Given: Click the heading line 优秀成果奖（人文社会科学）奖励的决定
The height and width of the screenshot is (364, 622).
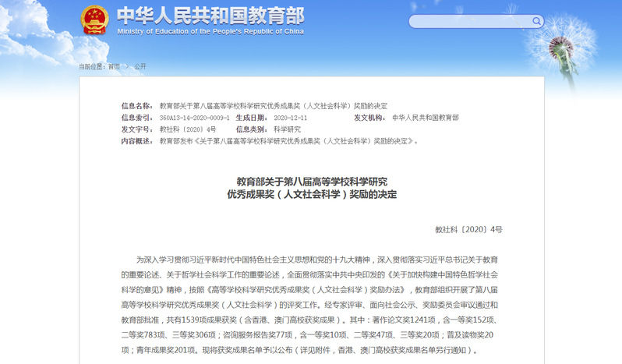Looking at the screenshot, I should pyautogui.click(x=311, y=194).
